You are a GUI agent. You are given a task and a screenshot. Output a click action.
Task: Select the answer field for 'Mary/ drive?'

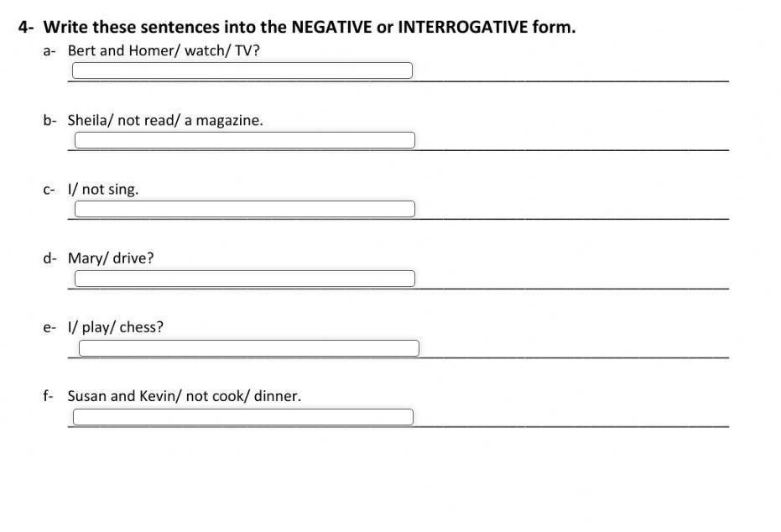coord(244,279)
